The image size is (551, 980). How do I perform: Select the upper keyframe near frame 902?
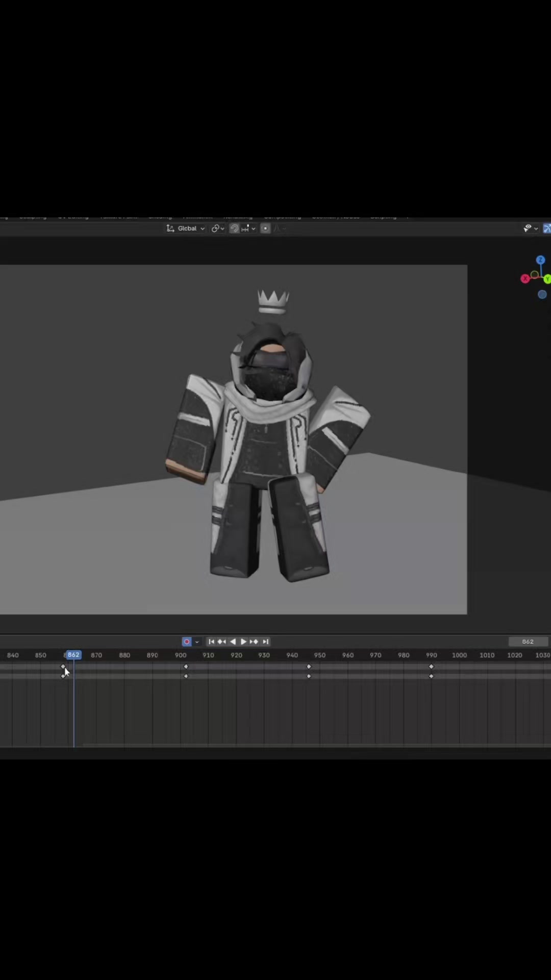[186, 667]
